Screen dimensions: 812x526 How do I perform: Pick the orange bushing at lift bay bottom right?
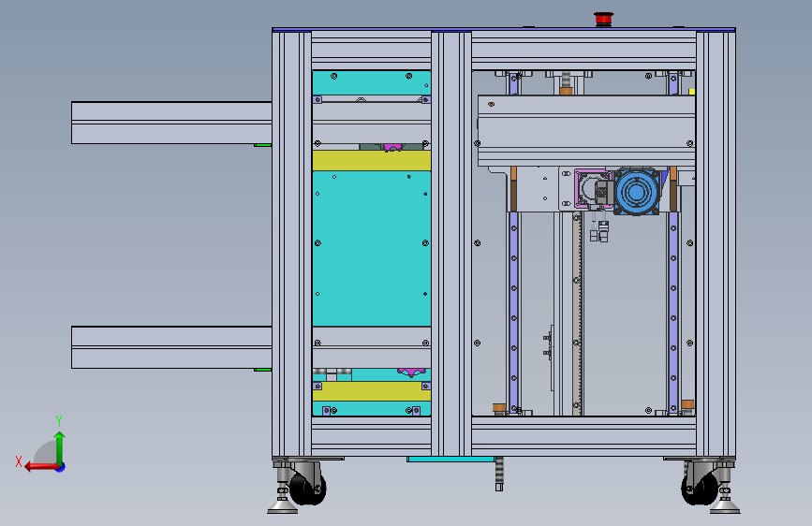point(687,404)
